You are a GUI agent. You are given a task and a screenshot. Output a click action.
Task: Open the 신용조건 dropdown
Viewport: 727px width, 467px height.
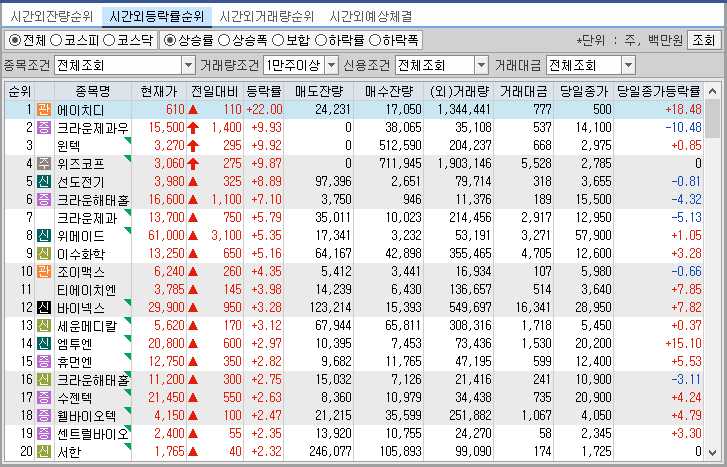tap(482, 65)
